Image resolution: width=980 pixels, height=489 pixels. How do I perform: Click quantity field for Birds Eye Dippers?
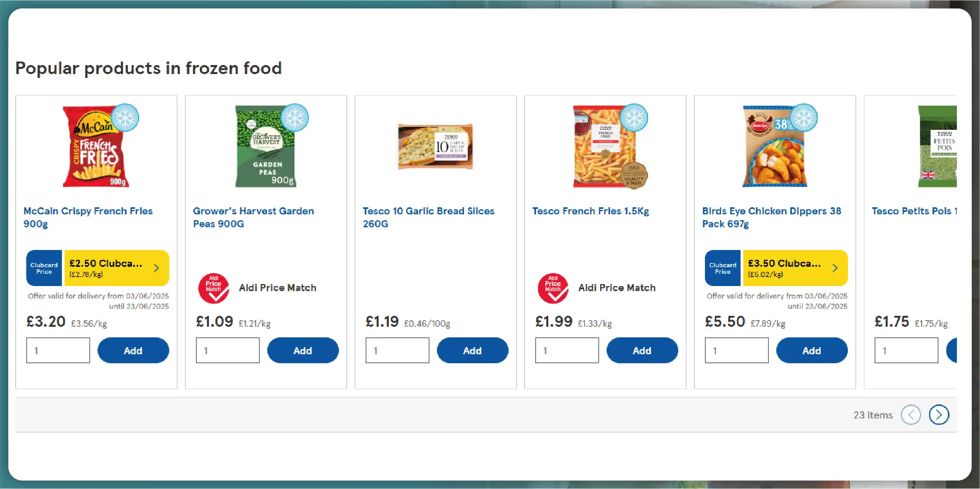pos(737,350)
